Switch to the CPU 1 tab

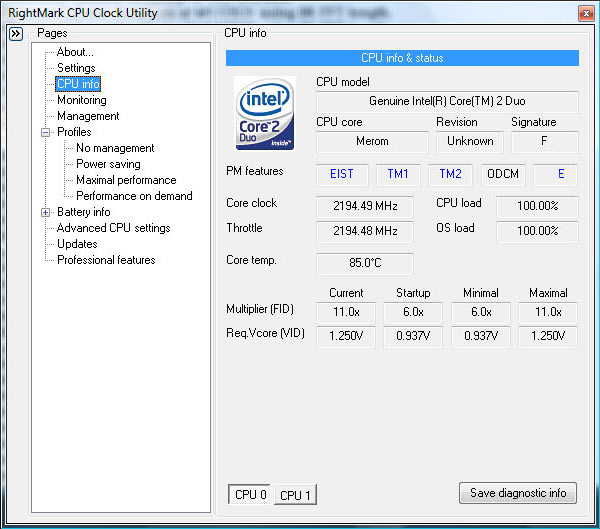295,495
